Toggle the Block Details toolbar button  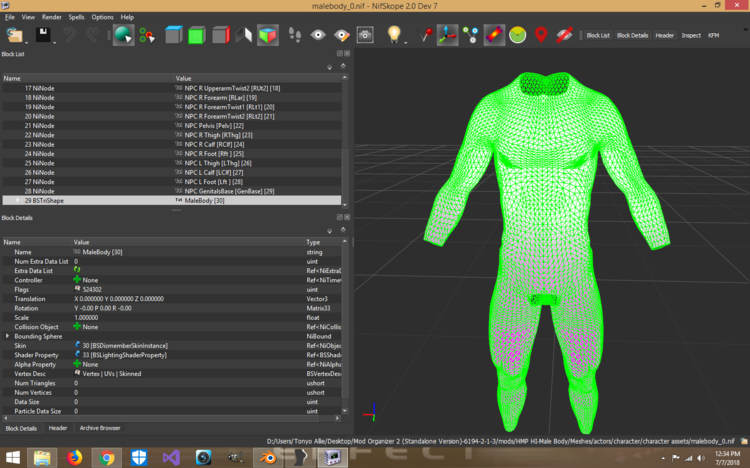[x=632, y=35]
